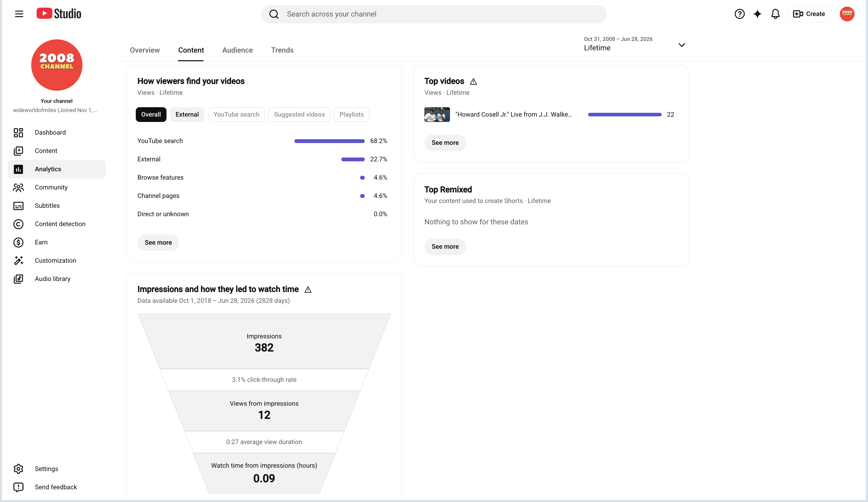
Task: Click the Create button
Action: click(810, 14)
